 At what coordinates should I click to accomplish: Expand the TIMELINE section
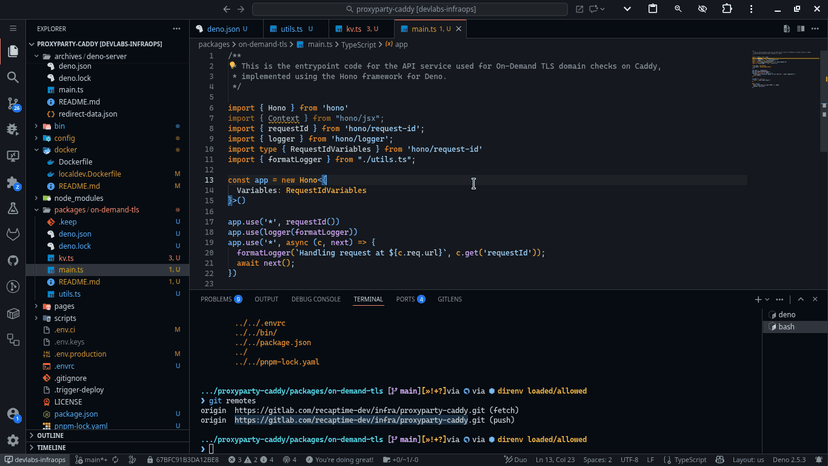(x=50, y=448)
